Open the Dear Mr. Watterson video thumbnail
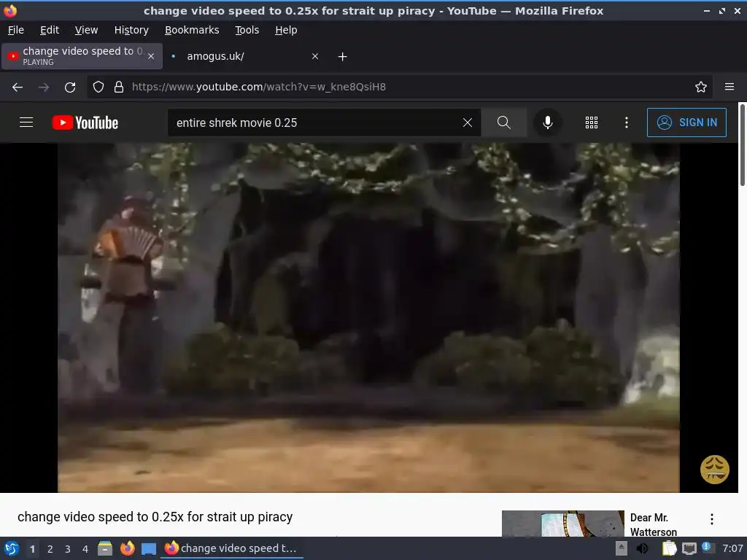The width and height of the screenshot is (747, 560). point(562,524)
